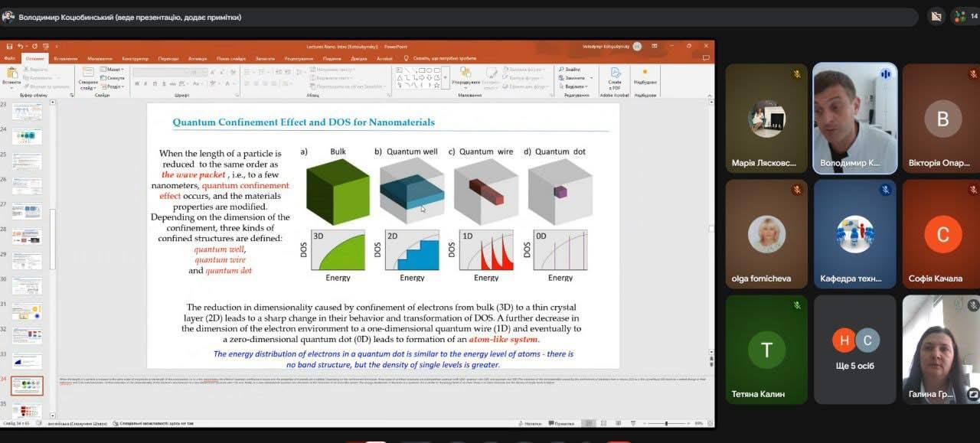Switch to the Малювання ribbon tab
The height and width of the screenshot is (443, 980).
(100, 58)
